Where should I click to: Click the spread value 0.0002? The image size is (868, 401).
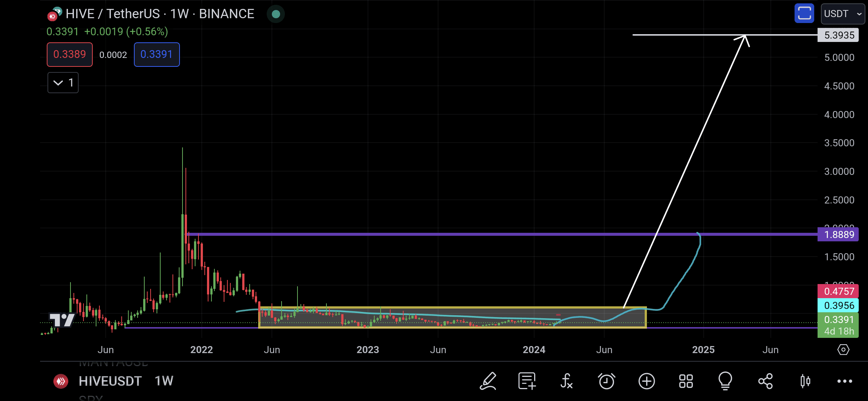click(113, 55)
